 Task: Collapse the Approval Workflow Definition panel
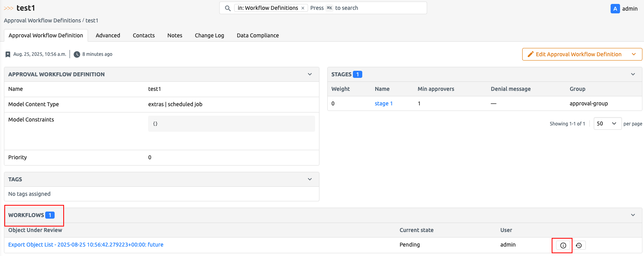click(x=310, y=74)
